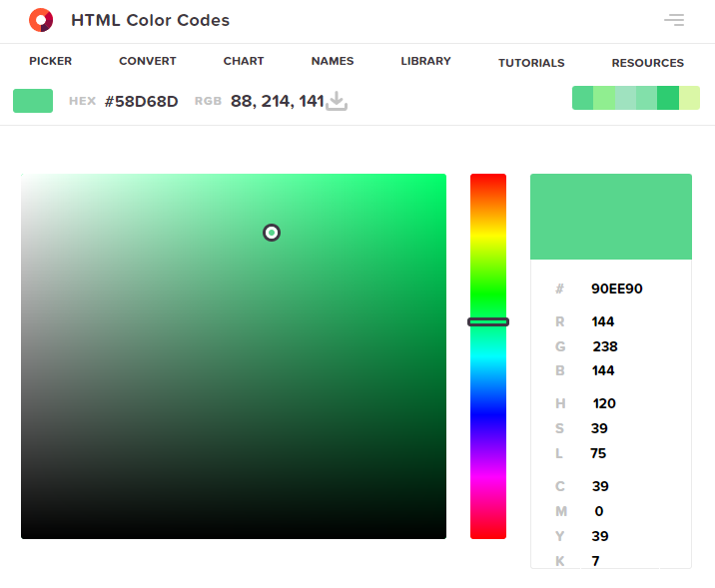The height and width of the screenshot is (588, 715).
Task: Click the hue slider handle
Action: click(488, 321)
